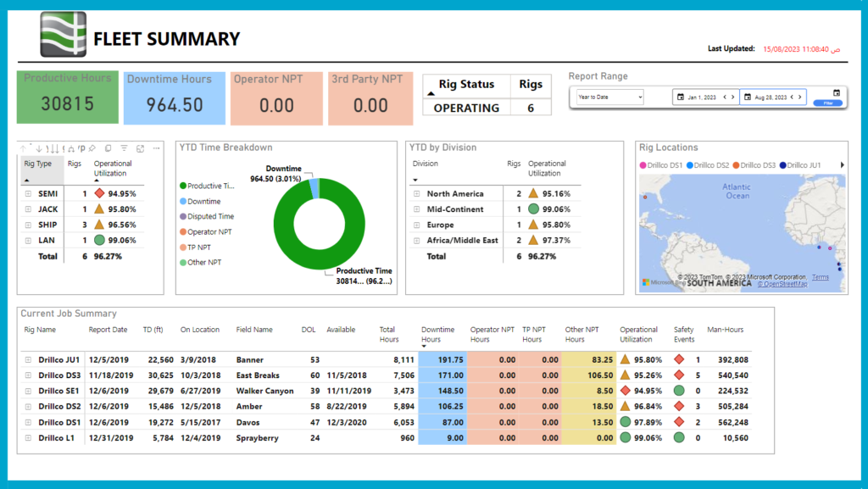Open the OpenStreetMap attribution link

pyautogui.click(x=782, y=284)
